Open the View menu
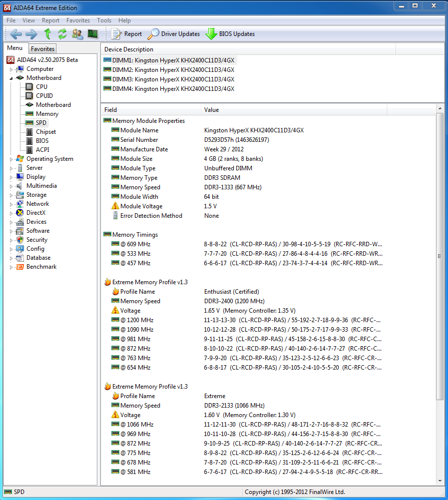The width and height of the screenshot is (448, 500). coord(28,20)
